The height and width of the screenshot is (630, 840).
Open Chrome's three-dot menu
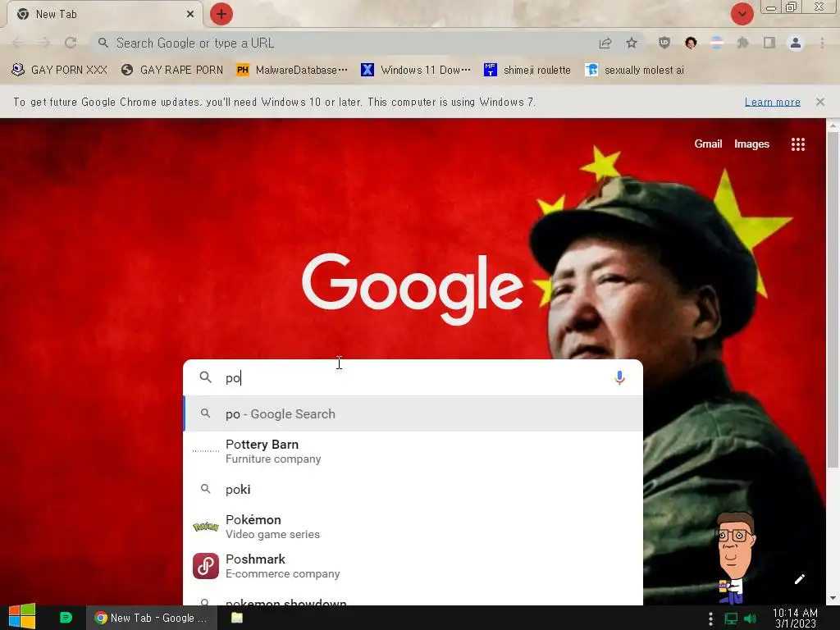[x=822, y=43]
